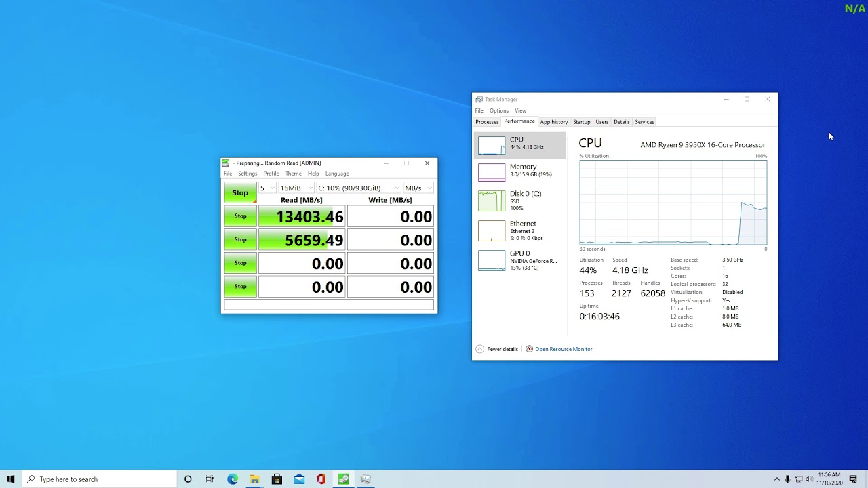868x488 pixels.
Task: Open network status tray icon
Action: pyautogui.click(x=798, y=479)
